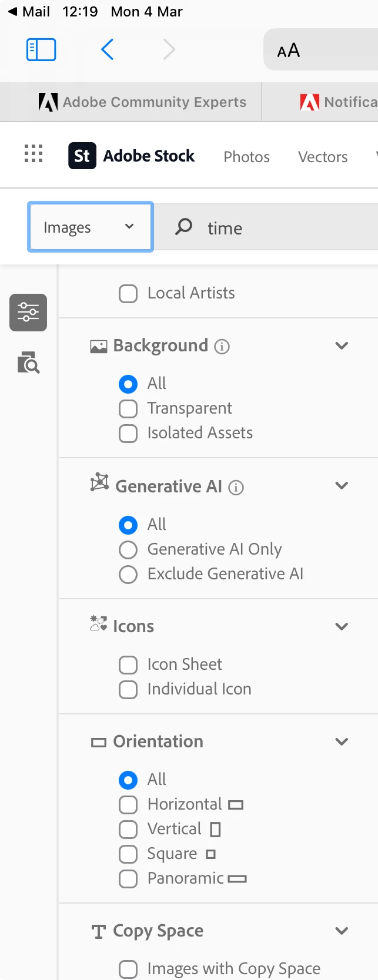The width and height of the screenshot is (378, 980).
Task: Toggle the filters panel icon
Action: (x=28, y=313)
